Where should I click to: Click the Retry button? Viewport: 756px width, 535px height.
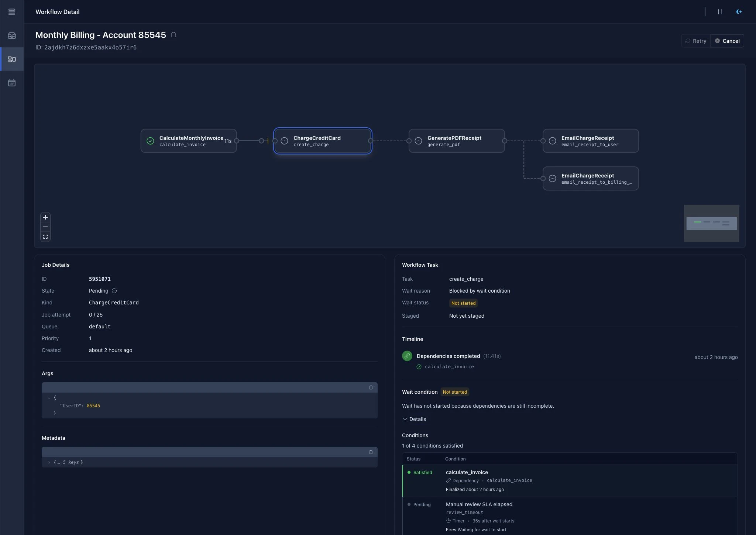696,41
